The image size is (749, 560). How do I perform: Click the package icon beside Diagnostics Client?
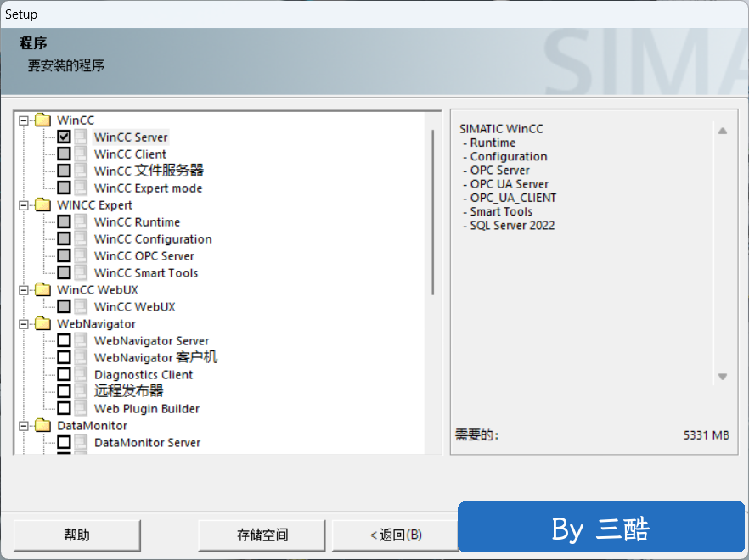[81, 374]
